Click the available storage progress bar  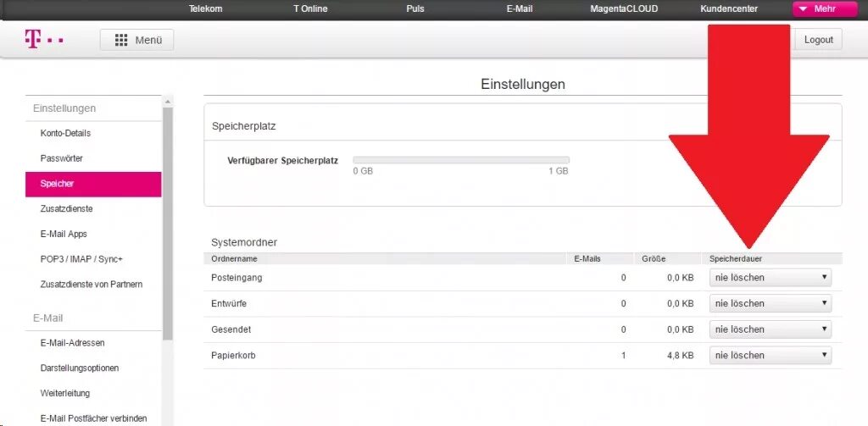(x=461, y=160)
